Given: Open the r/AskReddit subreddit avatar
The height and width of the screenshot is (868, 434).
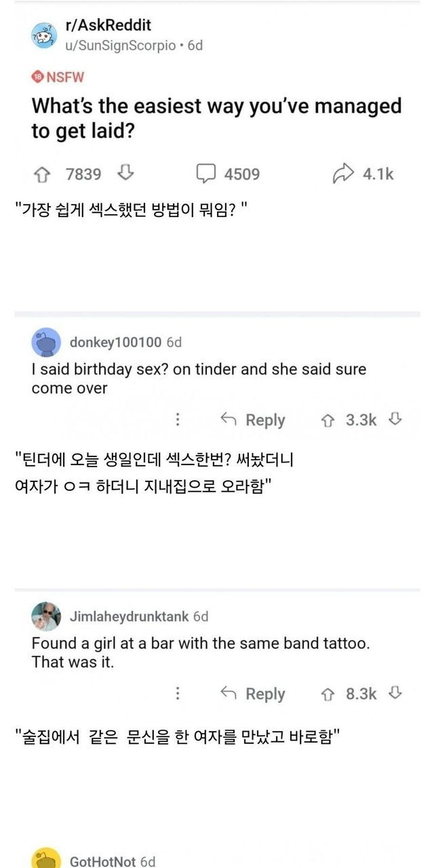Looking at the screenshot, I should tap(45, 35).
